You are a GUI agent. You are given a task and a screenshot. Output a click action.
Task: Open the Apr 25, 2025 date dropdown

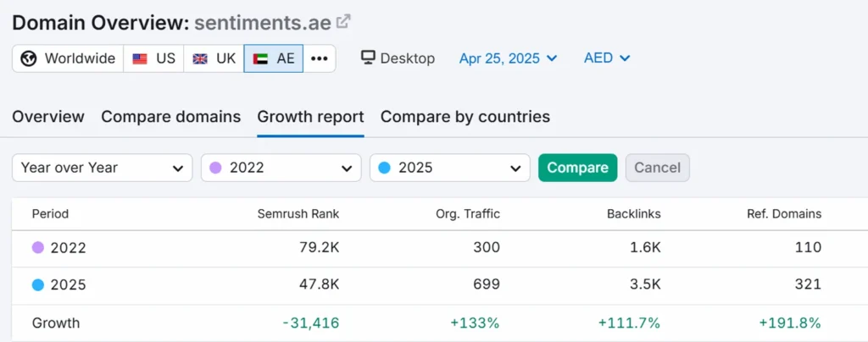(509, 58)
